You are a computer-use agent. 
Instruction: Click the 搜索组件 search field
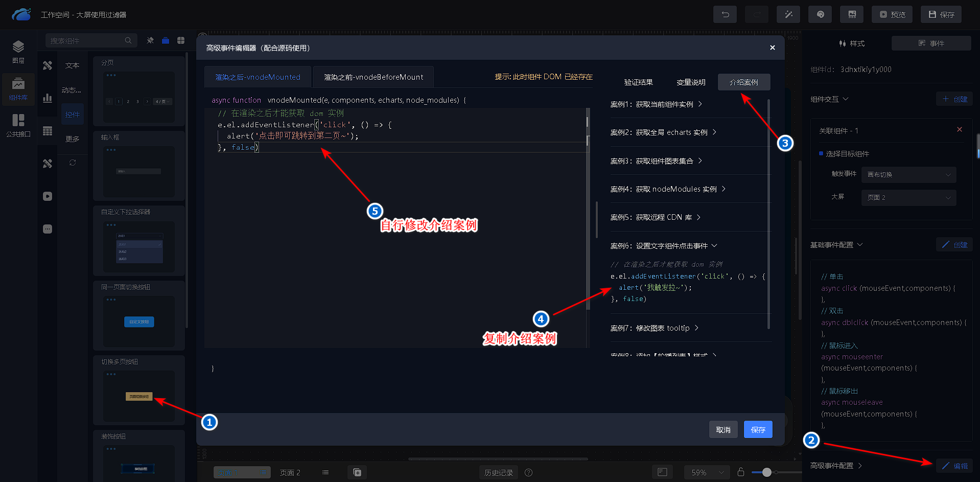click(x=87, y=41)
